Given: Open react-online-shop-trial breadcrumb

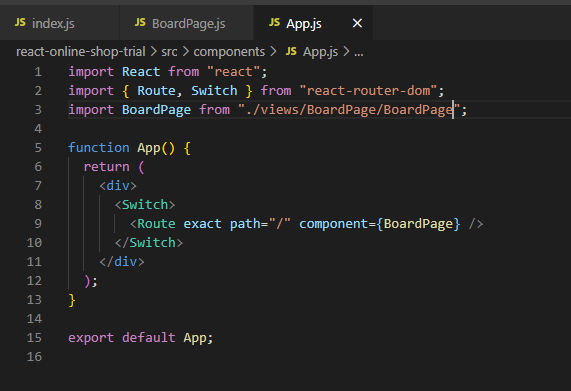Looking at the screenshot, I should point(81,52).
